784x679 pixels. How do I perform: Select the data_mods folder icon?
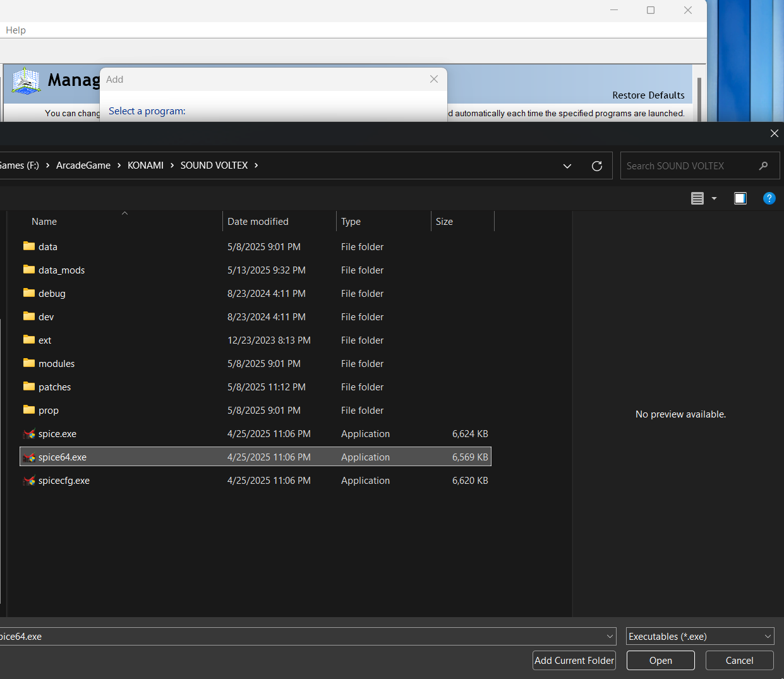click(x=29, y=270)
